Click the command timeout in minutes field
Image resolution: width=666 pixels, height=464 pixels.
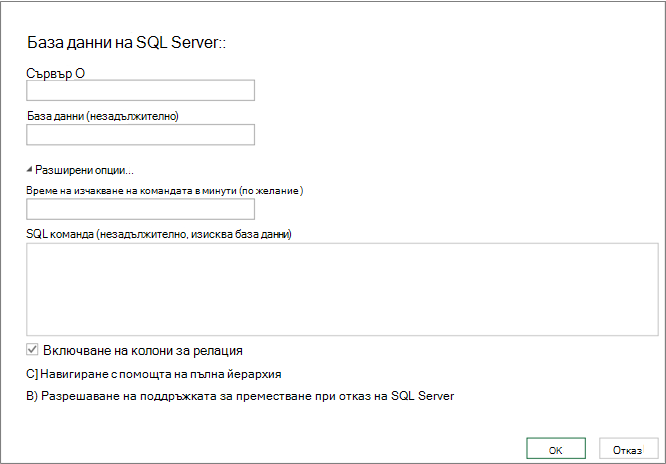click(141, 209)
